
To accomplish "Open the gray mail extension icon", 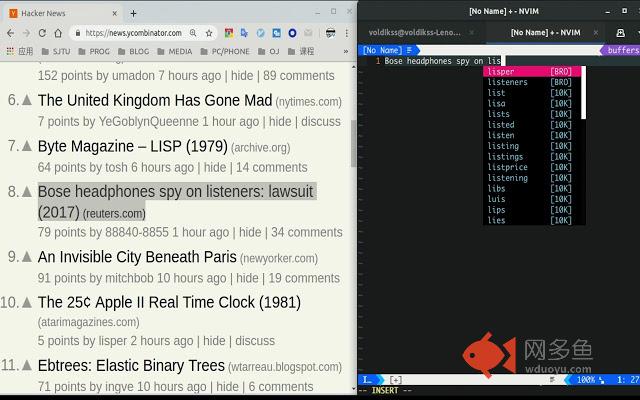I will pos(308,33).
